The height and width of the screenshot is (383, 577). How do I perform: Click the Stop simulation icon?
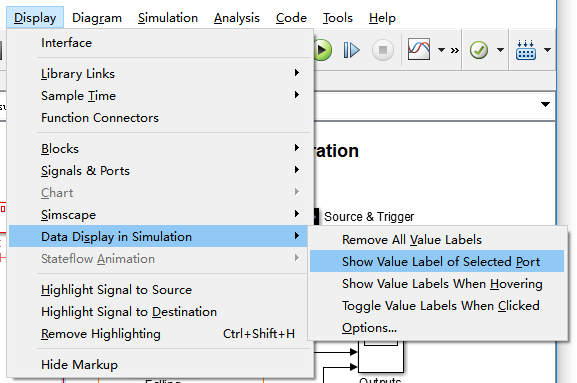(383, 50)
